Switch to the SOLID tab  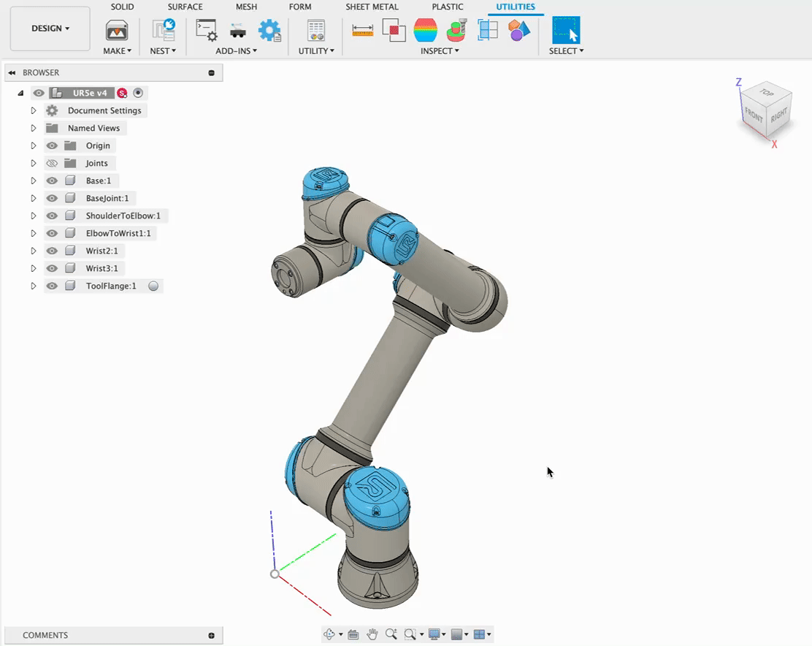click(x=122, y=7)
